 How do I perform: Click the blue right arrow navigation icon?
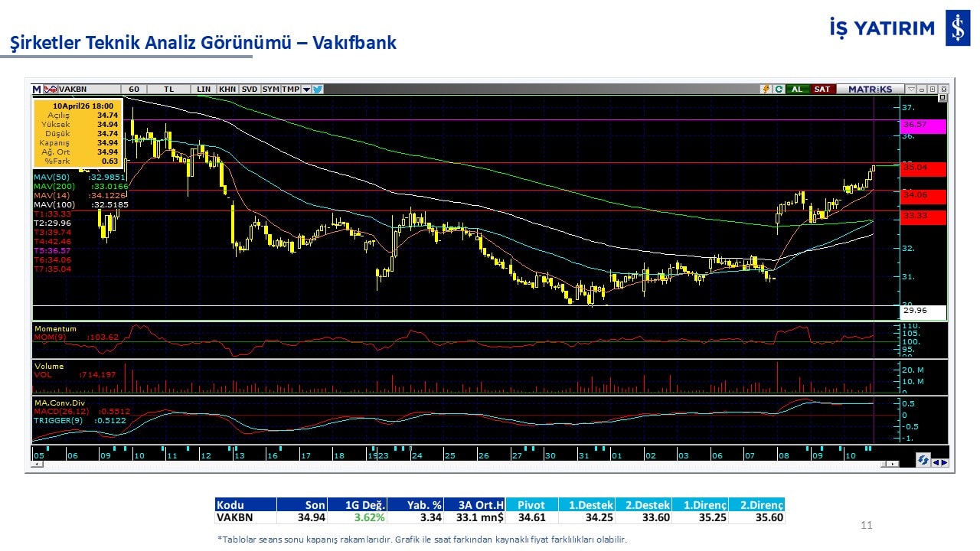(x=944, y=461)
